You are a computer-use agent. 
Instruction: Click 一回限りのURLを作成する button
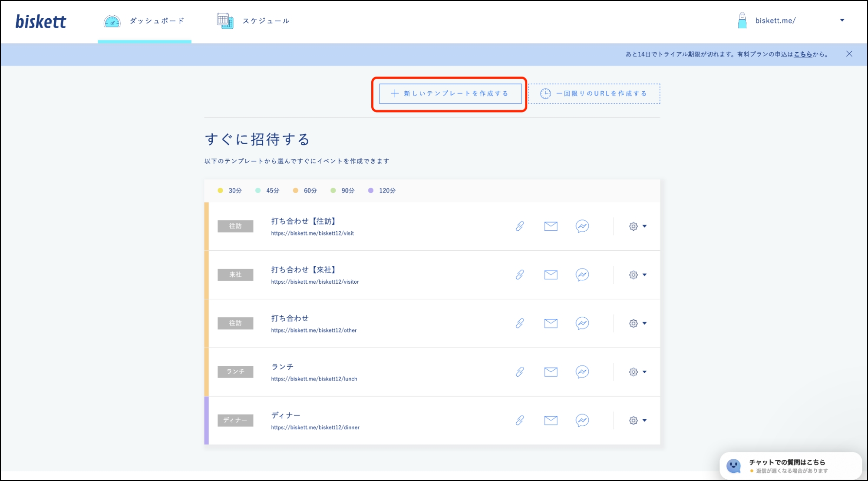click(594, 93)
